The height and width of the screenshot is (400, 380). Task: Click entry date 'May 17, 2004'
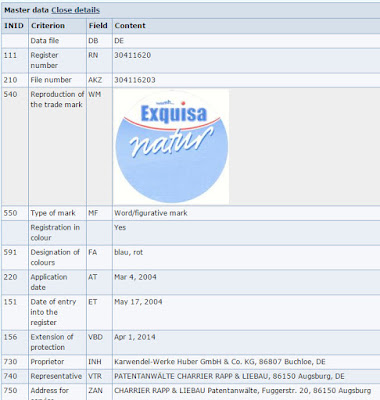138,302
